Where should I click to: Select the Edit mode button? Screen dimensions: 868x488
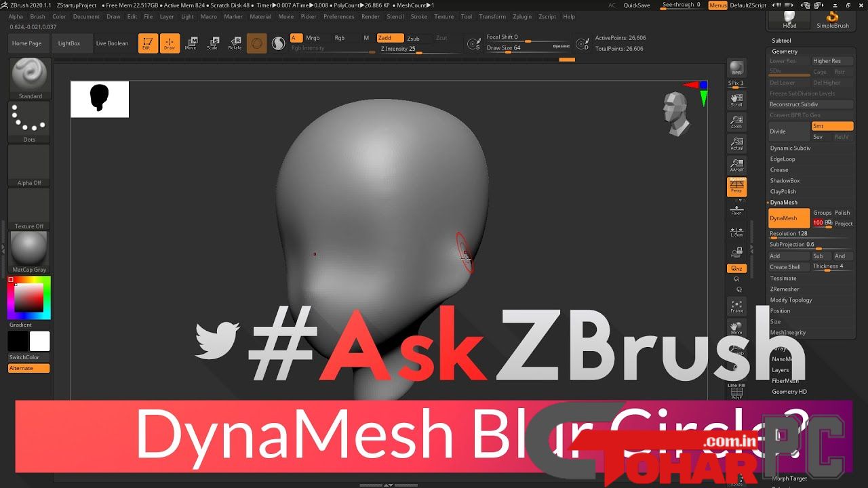pyautogui.click(x=149, y=43)
